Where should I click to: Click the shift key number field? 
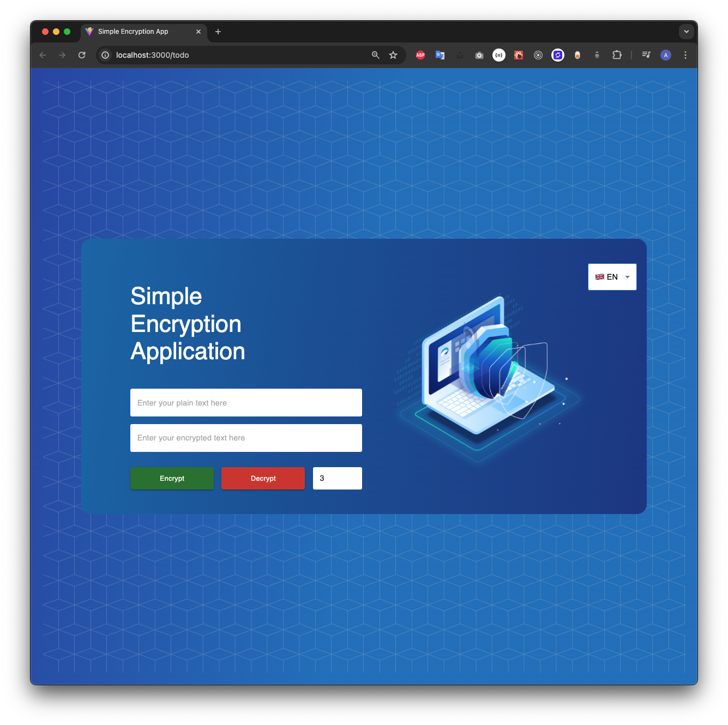pos(338,478)
